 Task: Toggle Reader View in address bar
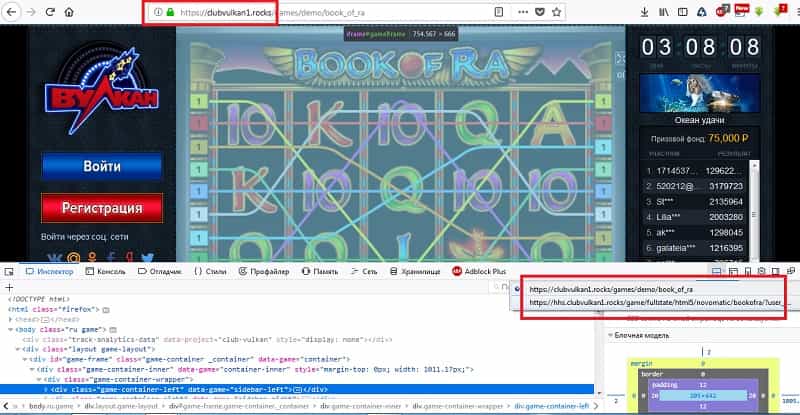[x=499, y=12]
